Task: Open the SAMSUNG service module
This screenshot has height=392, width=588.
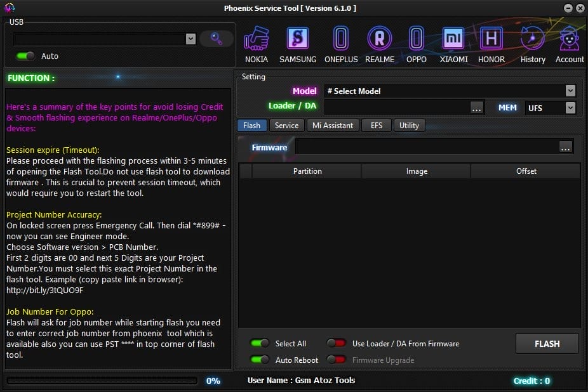Action: tap(297, 41)
